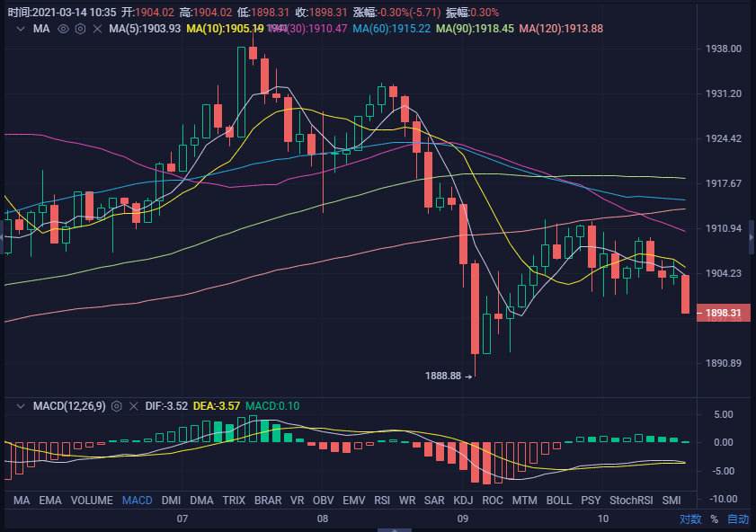Click the MA(120):1913.88 legend label
This screenshot has height=532, width=756.
point(561,29)
